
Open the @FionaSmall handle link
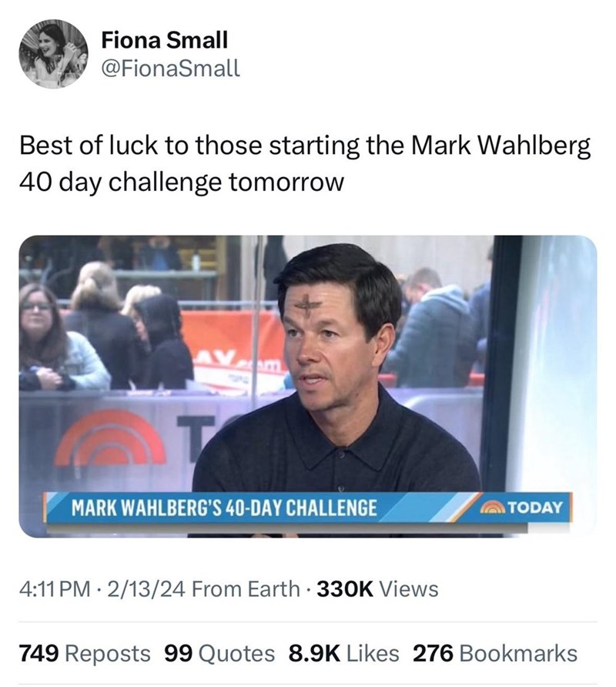(170, 69)
